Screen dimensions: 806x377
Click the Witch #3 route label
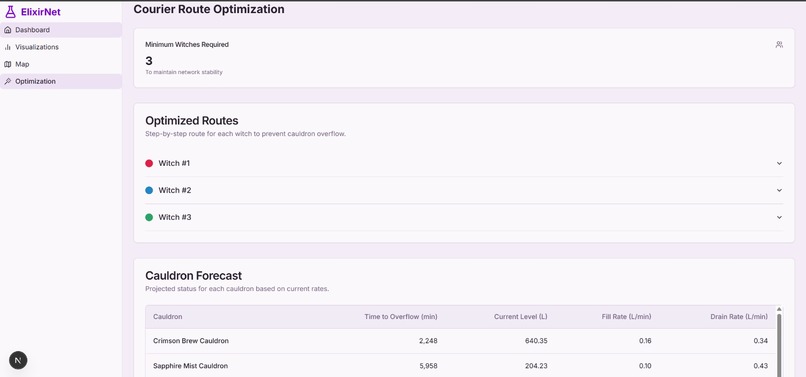[175, 217]
